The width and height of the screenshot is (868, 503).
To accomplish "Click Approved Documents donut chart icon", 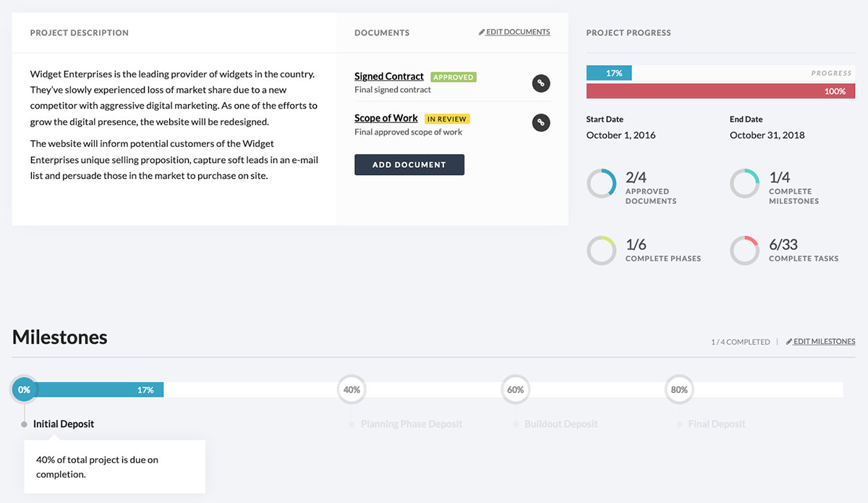I will click(x=601, y=184).
